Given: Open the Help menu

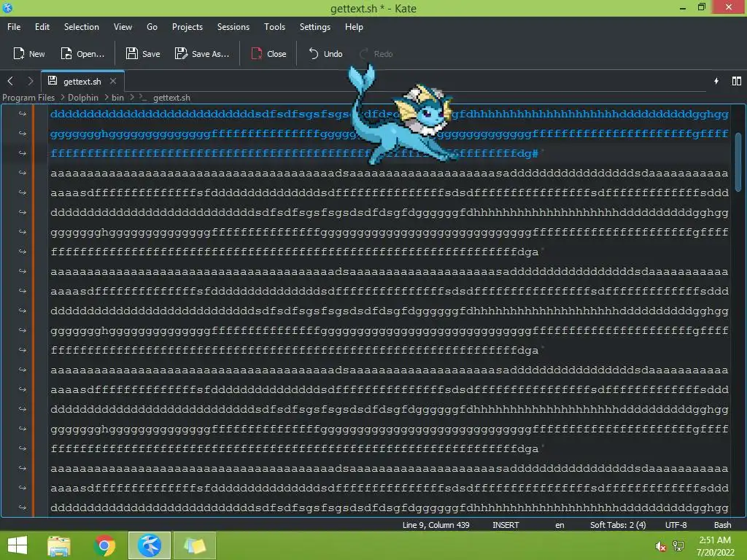Looking at the screenshot, I should (x=354, y=27).
